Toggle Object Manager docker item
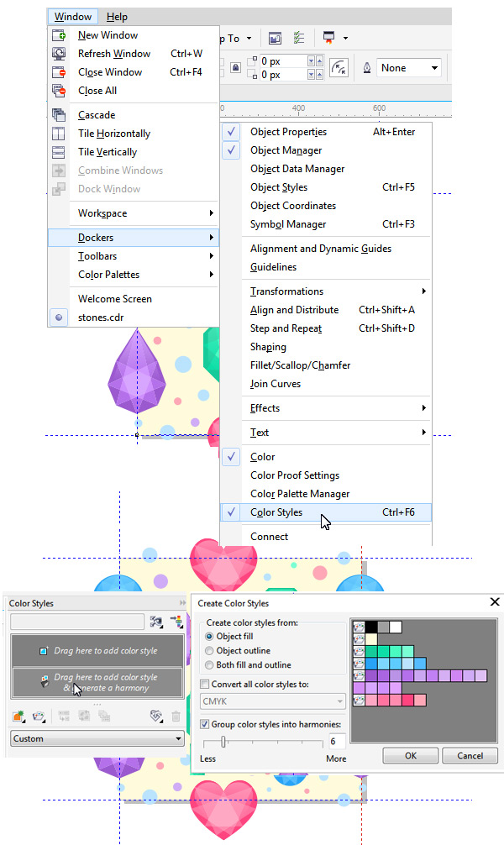 [326, 150]
